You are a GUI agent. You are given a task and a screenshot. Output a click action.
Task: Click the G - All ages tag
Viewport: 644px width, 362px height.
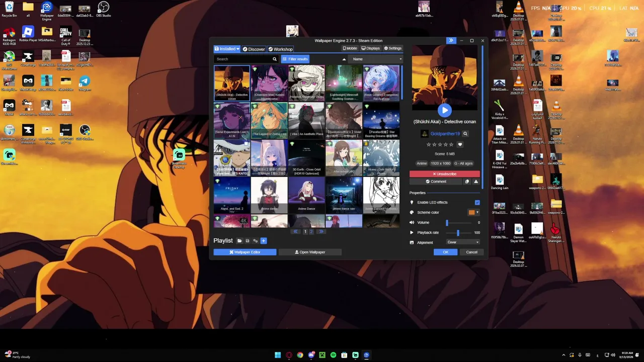(x=463, y=163)
